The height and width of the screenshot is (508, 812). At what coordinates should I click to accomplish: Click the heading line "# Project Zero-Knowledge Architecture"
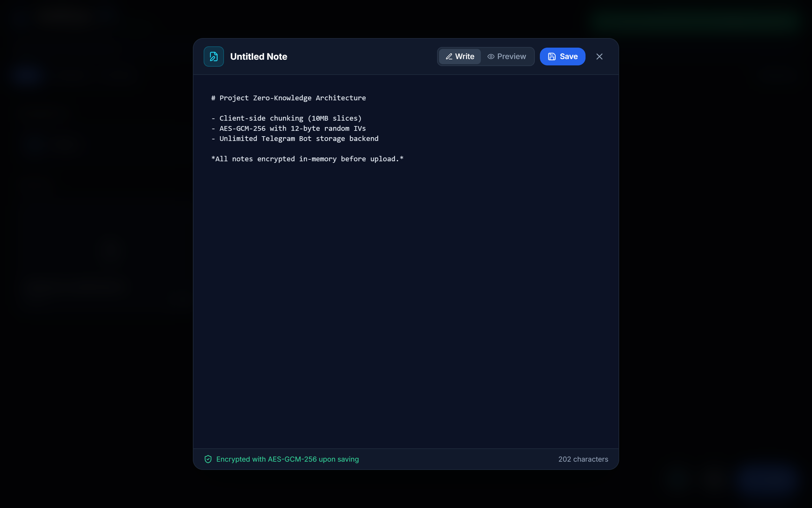[x=289, y=98]
